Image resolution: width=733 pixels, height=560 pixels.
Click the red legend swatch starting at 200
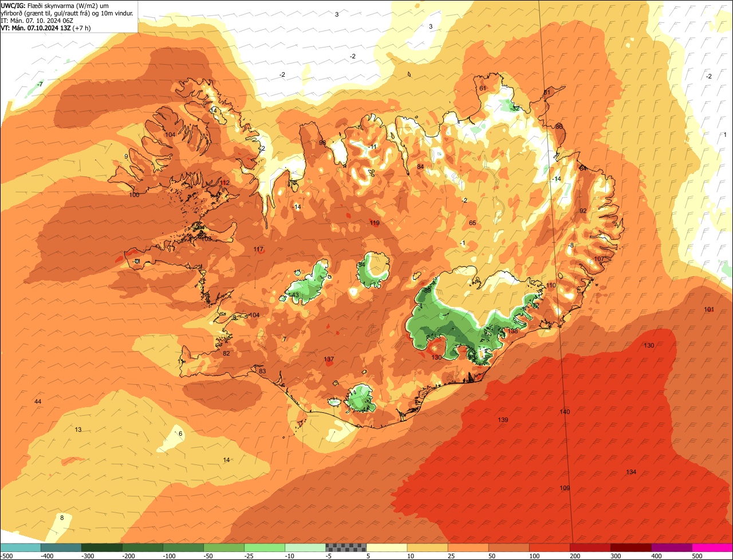pyautogui.click(x=590, y=547)
